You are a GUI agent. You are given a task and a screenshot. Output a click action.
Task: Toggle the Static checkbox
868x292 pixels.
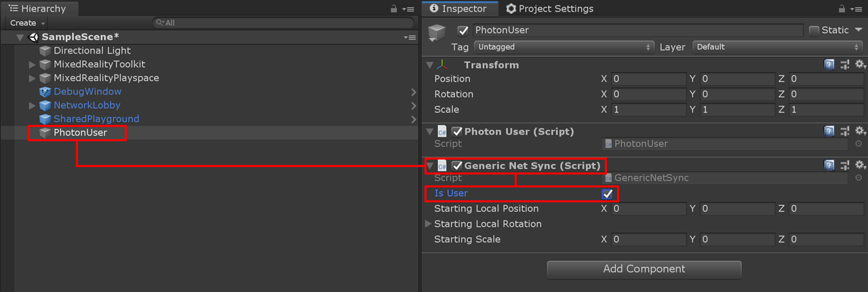pyautogui.click(x=814, y=30)
